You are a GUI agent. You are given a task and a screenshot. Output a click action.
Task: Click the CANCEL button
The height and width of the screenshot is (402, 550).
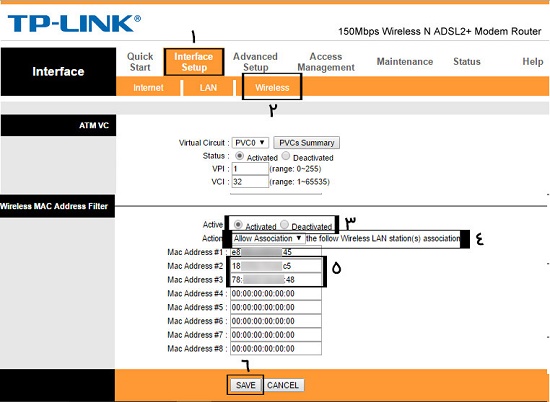click(x=283, y=385)
